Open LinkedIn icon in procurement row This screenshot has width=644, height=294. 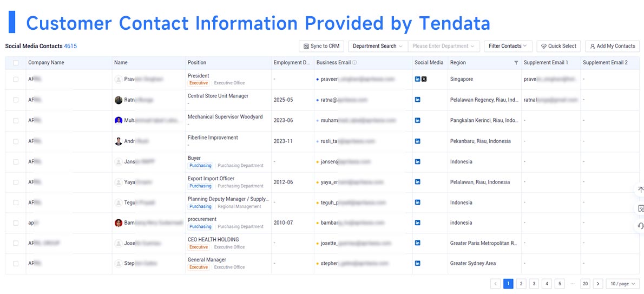pos(418,223)
